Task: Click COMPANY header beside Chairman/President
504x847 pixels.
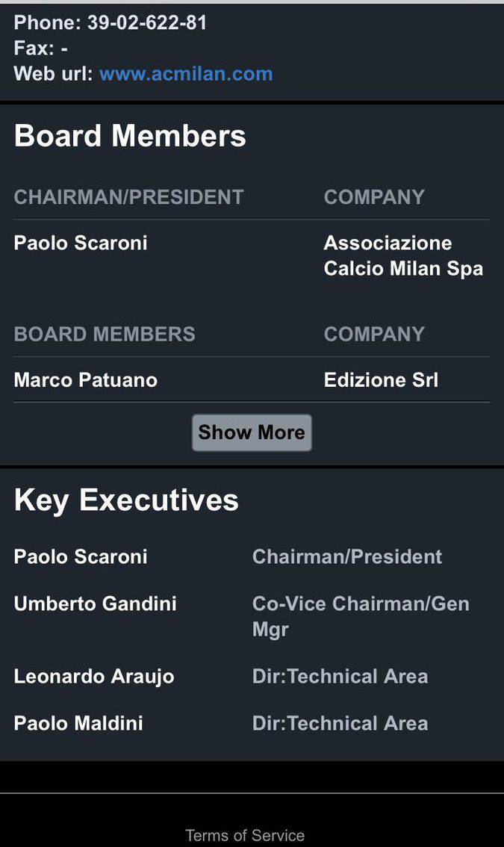Action: [374, 197]
